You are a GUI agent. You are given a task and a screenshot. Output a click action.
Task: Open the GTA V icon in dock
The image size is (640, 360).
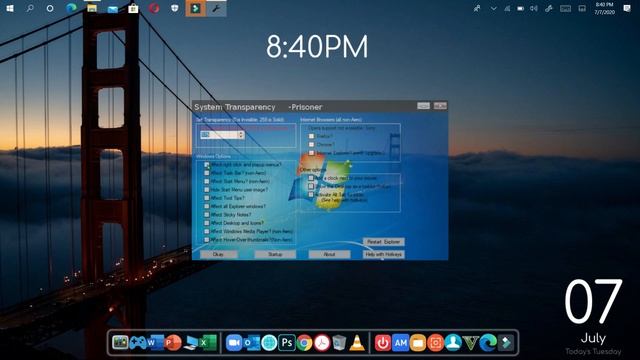[x=471, y=343]
